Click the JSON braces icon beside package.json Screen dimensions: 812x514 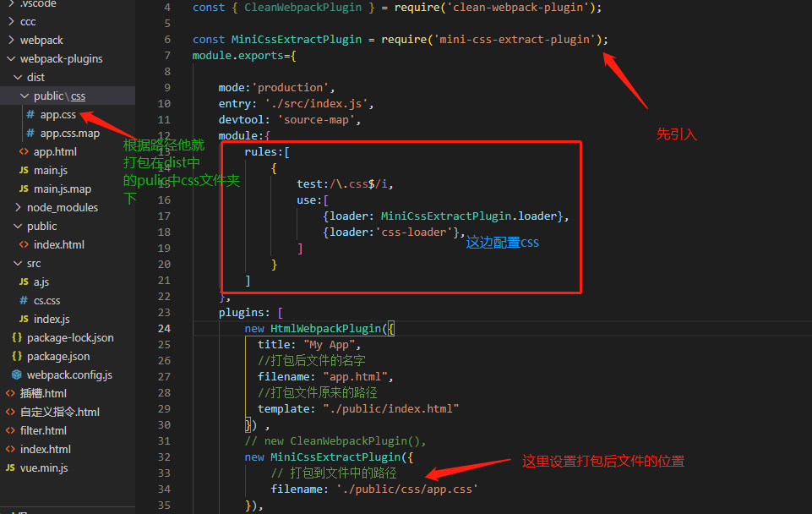point(17,357)
